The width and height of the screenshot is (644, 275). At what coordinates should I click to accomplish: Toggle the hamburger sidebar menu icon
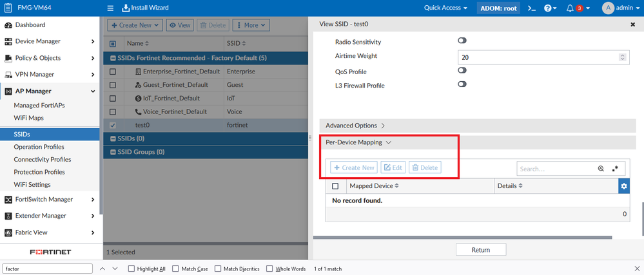(x=110, y=8)
